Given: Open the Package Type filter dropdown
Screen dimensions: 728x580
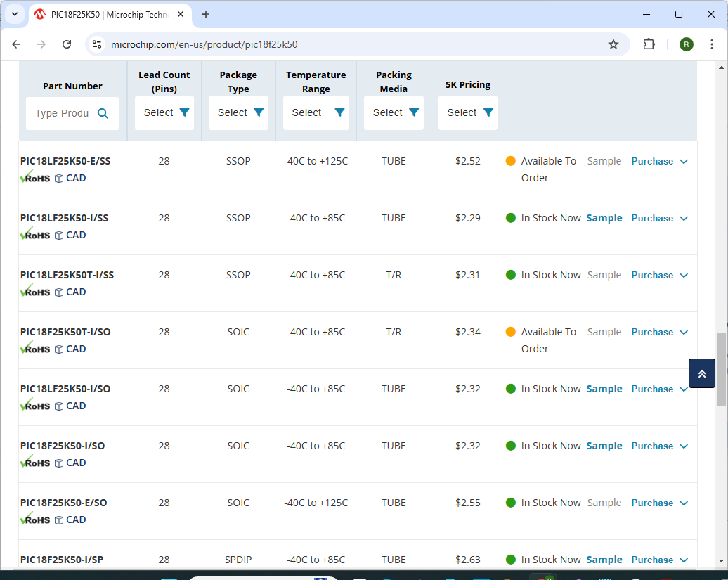Looking at the screenshot, I should click(238, 112).
